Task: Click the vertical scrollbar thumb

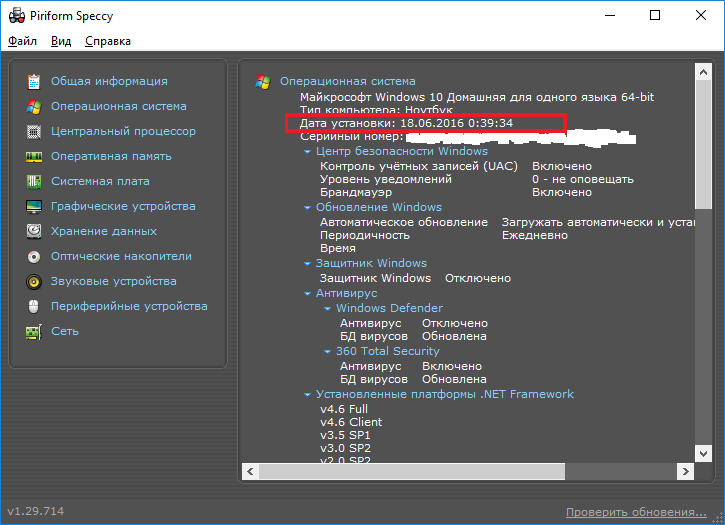Action: (x=703, y=144)
